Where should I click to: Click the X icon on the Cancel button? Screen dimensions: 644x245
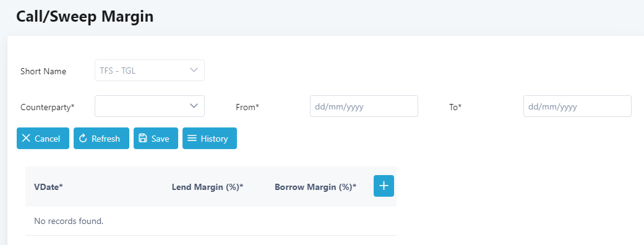pos(26,138)
